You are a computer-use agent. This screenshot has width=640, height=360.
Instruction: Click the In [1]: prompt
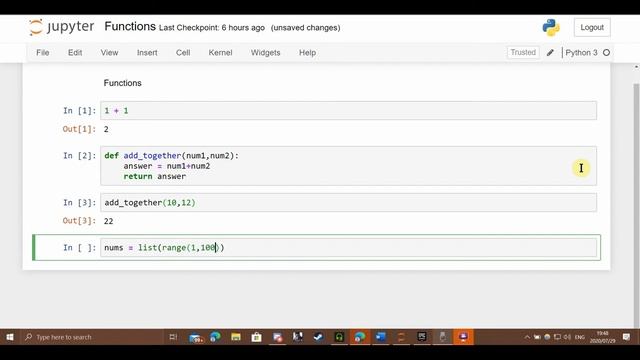pos(79,111)
